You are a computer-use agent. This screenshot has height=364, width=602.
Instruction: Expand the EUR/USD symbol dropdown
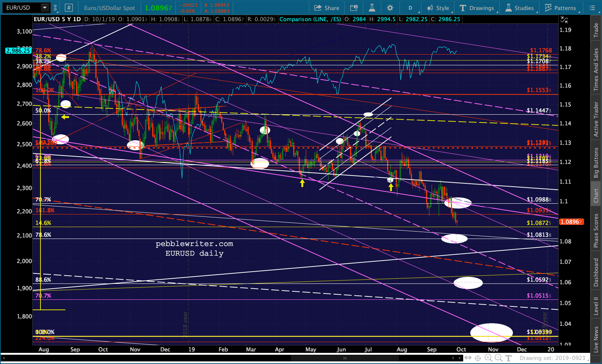coord(45,8)
